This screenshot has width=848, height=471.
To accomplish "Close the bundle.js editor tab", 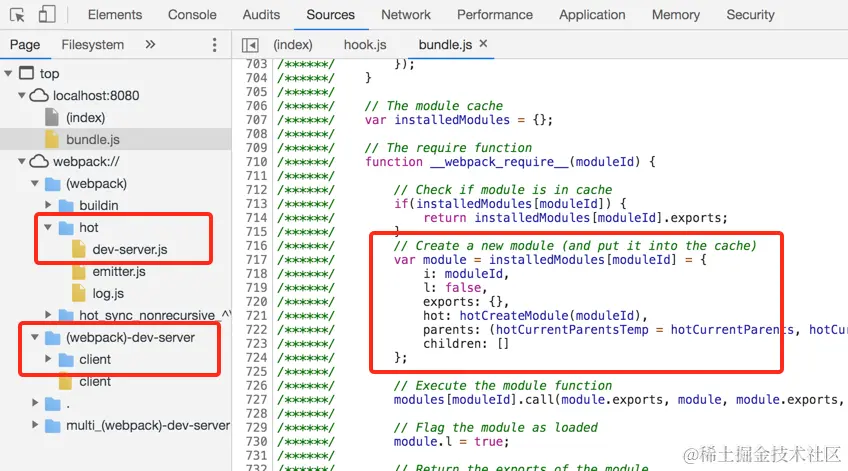I will pos(483,43).
